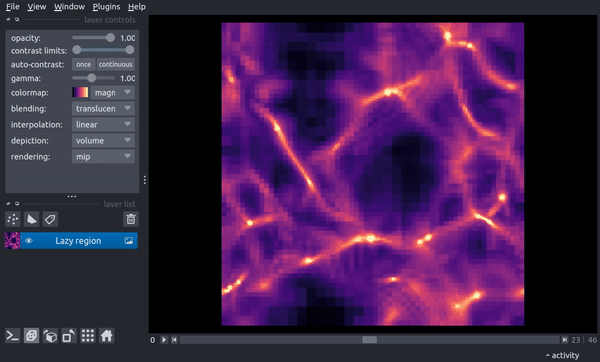Image resolution: width=600 pixels, height=362 pixels.
Task: Create a new points layer
Action: coord(13,219)
